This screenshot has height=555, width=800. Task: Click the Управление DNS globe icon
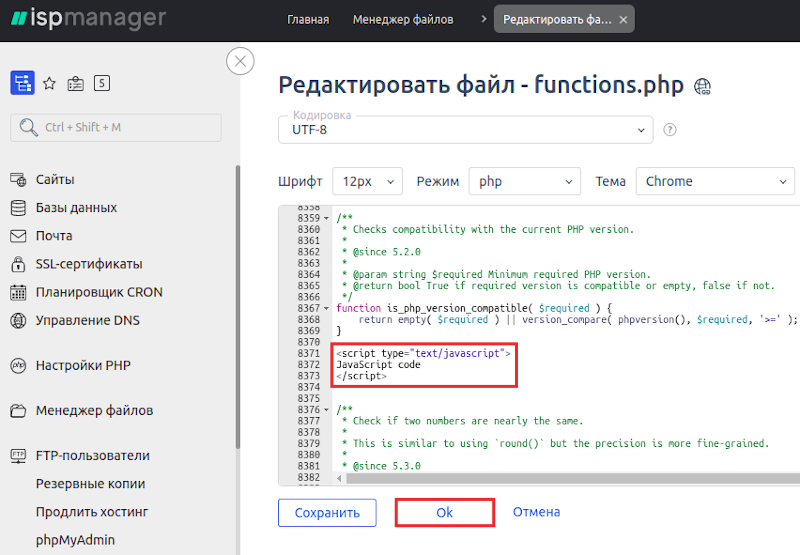click(18, 320)
